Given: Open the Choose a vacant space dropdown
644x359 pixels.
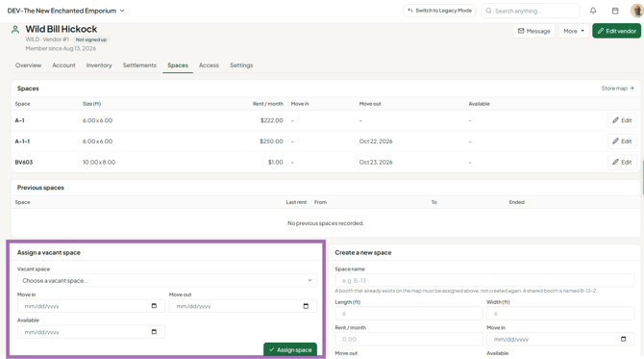Looking at the screenshot, I should point(166,280).
